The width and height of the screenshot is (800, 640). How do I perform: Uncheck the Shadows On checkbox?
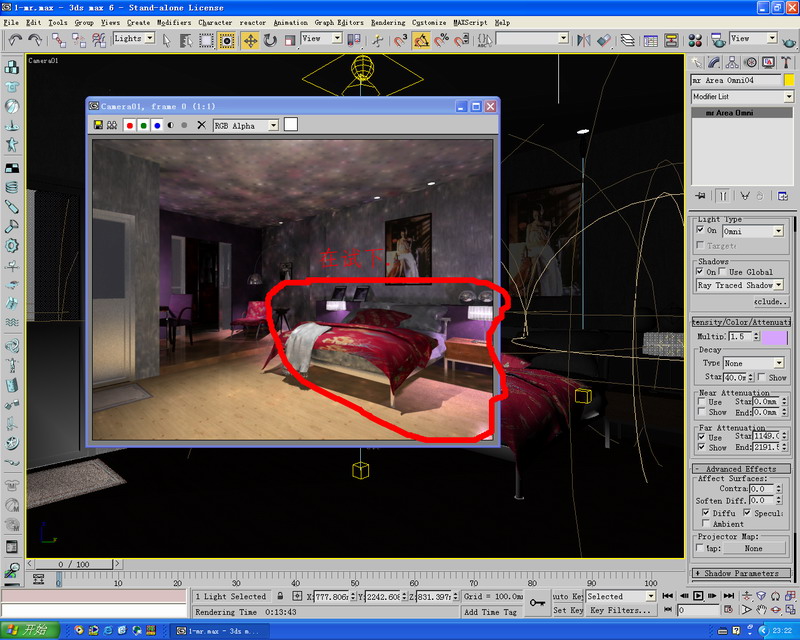tap(701, 271)
